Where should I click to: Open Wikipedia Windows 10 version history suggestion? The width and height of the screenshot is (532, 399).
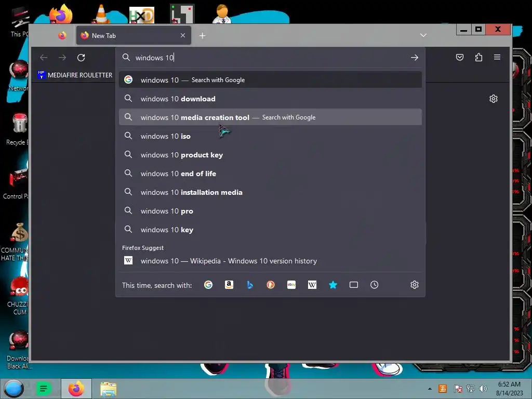pyautogui.click(x=270, y=261)
